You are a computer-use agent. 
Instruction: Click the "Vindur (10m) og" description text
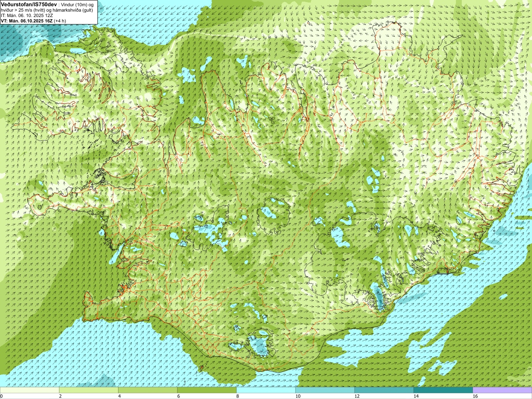[77, 4]
